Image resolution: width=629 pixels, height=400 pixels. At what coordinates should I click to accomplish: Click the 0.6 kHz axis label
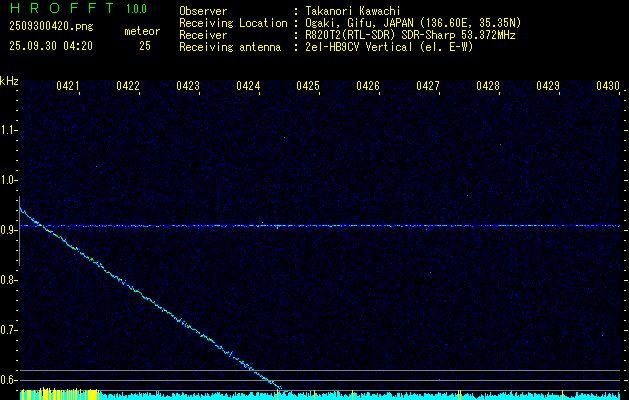point(8,380)
